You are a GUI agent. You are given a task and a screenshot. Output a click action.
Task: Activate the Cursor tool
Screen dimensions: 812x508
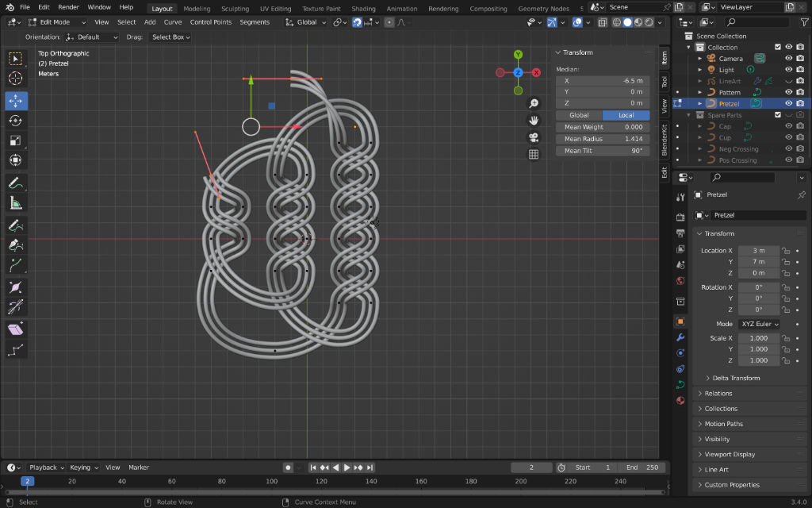coord(17,78)
